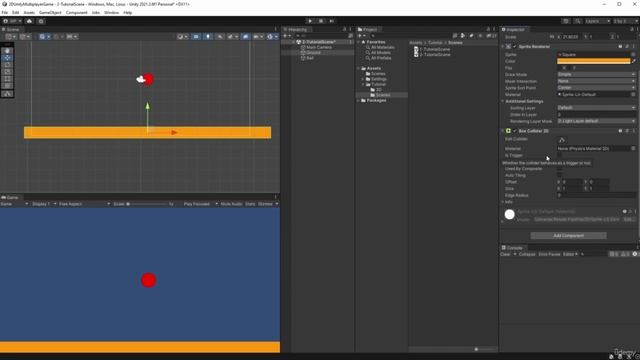Toggle Box Collider 2D enabled checkbox
The image size is (640, 360).
pos(514,131)
